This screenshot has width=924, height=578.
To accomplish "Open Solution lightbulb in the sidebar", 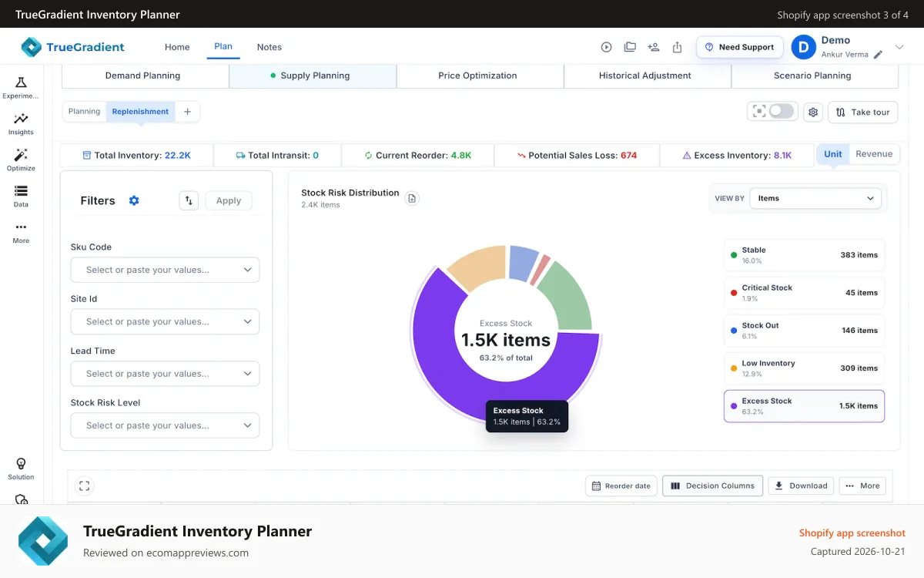I will click(21, 469).
